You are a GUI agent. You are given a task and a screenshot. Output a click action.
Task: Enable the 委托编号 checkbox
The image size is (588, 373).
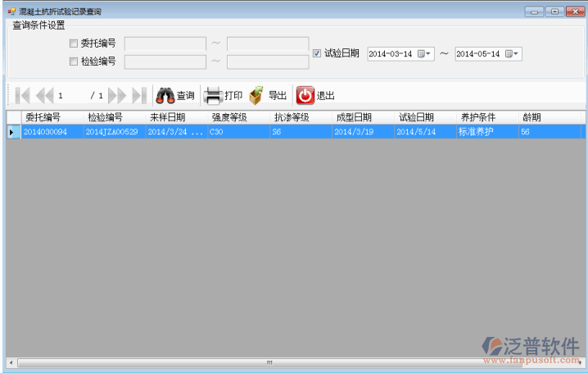[74, 43]
